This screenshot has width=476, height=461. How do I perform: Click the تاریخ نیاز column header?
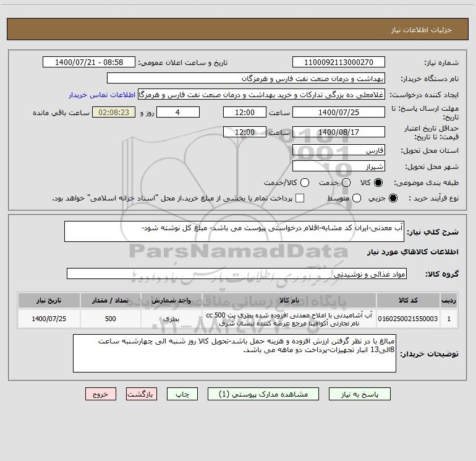[49, 300]
